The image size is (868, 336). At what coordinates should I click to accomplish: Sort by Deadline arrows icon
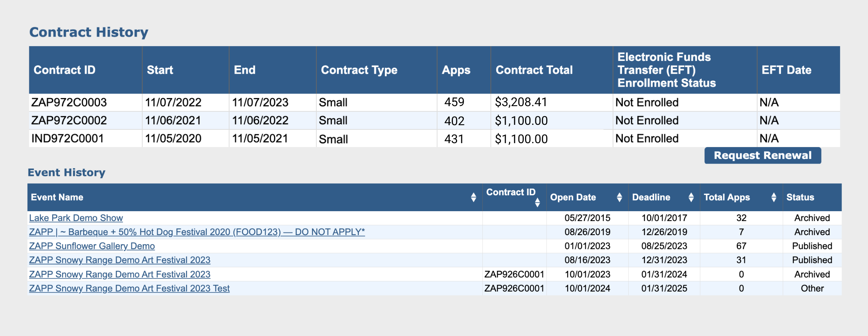[691, 197]
